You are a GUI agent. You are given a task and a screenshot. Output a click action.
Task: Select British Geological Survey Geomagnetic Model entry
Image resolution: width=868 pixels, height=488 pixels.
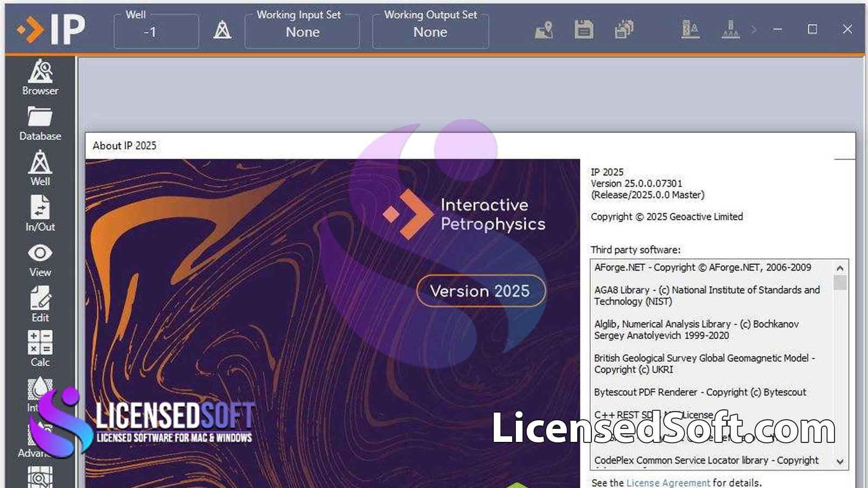tap(704, 364)
